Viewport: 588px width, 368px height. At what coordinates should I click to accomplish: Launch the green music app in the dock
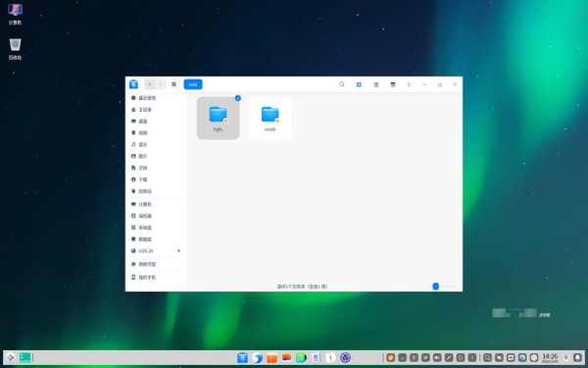pos(301,357)
